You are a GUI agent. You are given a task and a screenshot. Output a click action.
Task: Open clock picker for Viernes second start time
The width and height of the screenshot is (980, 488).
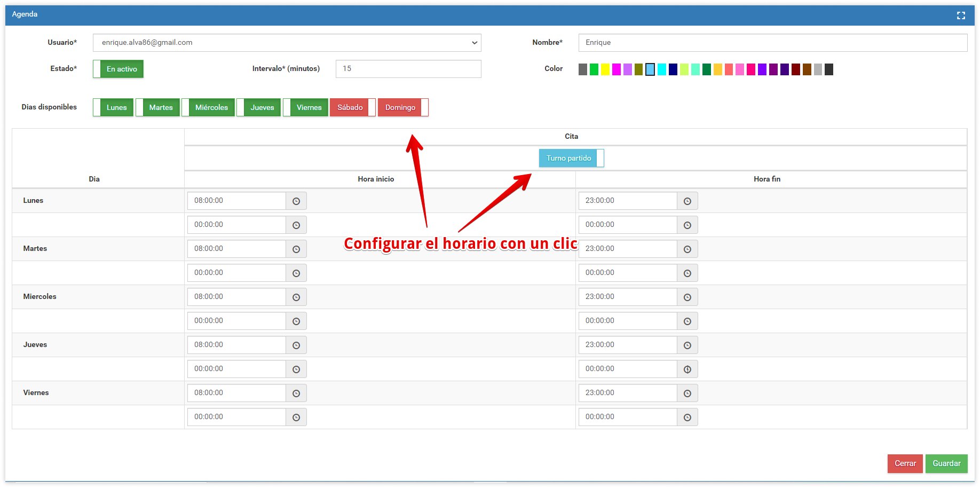click(296, 418)
